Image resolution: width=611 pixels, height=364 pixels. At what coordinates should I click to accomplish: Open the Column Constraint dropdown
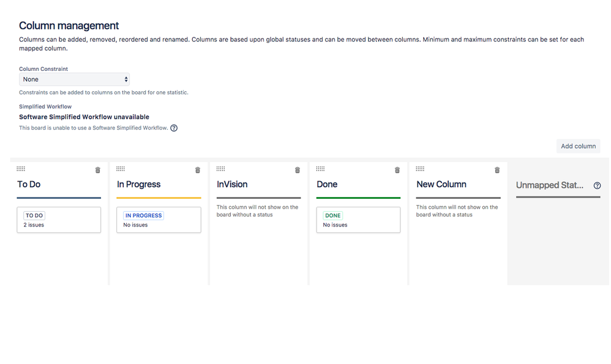pyautogui.click(x=74, y=80)
